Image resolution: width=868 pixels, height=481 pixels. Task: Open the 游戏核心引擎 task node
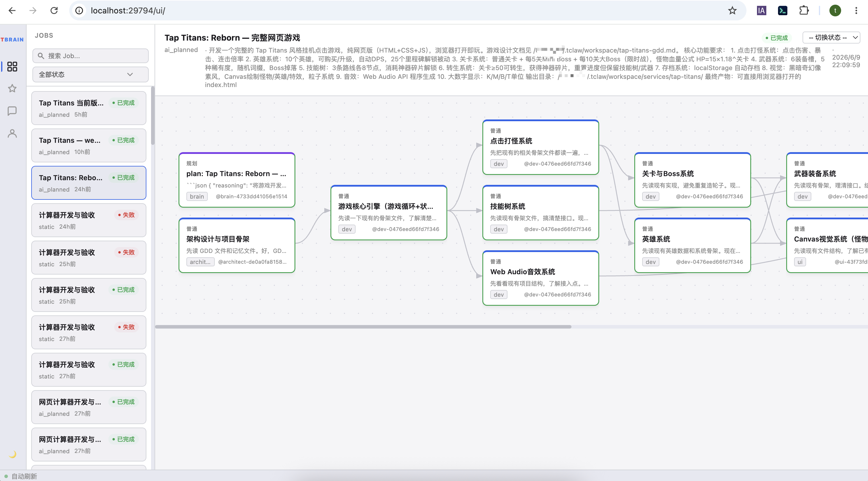[389, 213]
